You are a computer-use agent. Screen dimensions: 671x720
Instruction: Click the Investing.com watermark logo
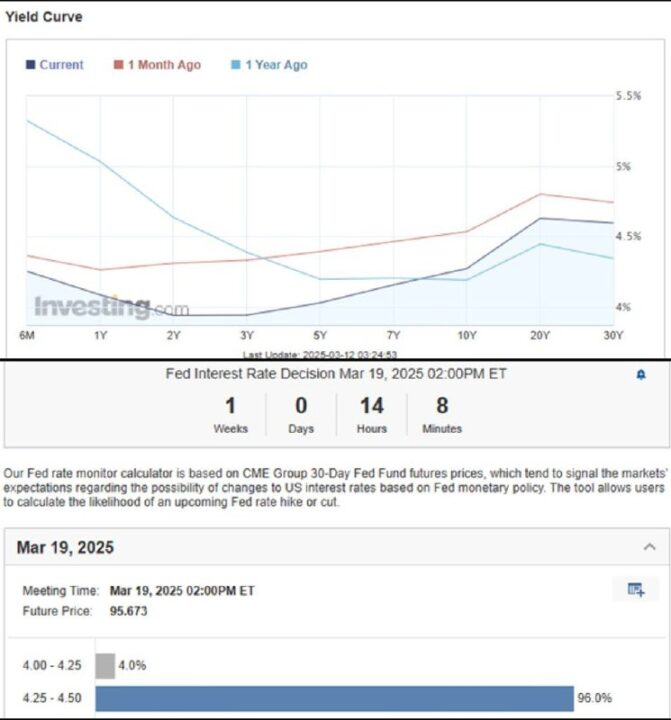112,307
